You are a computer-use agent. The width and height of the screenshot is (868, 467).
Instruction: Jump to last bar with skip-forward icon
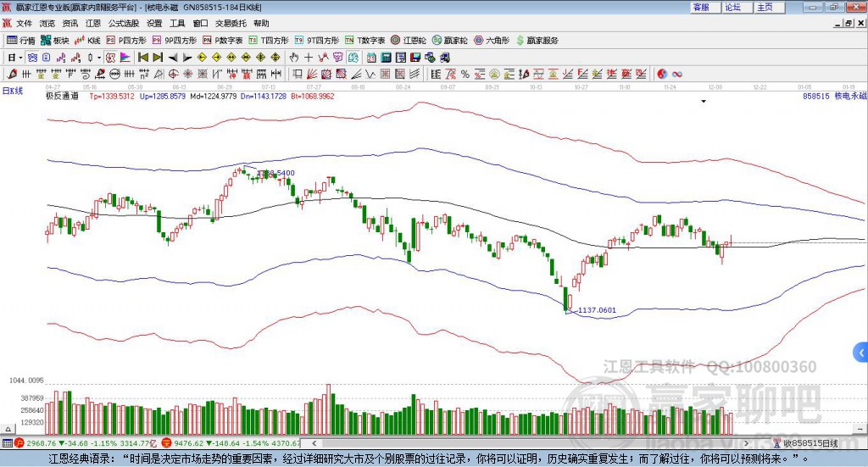pyautogui.click(x=158, y=58)
